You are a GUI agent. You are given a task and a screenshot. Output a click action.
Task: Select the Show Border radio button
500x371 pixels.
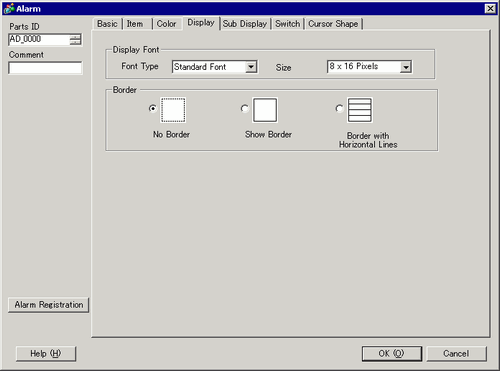pyautogui.click(x=244, y=108)
